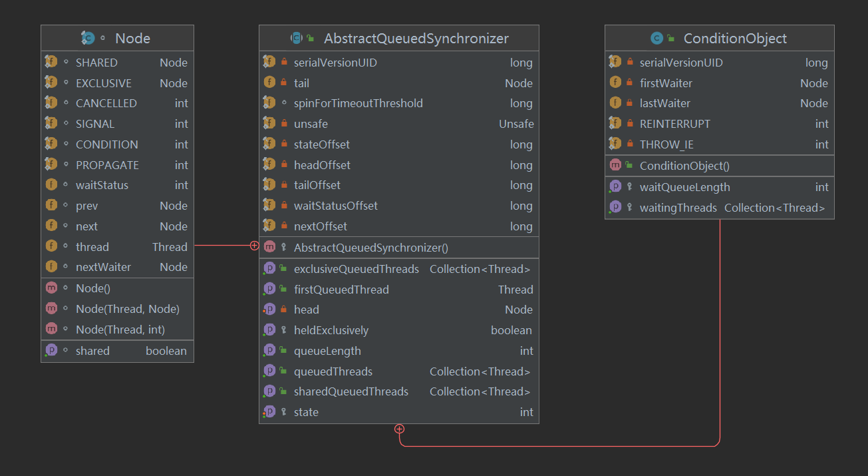This screenshot has height=476, width=868.
Task: Click the property icon beside waitQueueLength
Action: [615, 187]
